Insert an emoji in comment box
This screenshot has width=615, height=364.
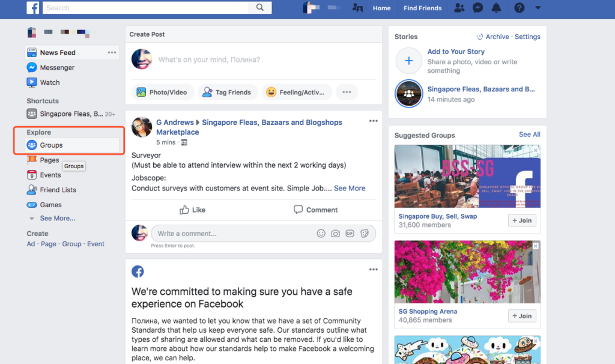point(321,234)
